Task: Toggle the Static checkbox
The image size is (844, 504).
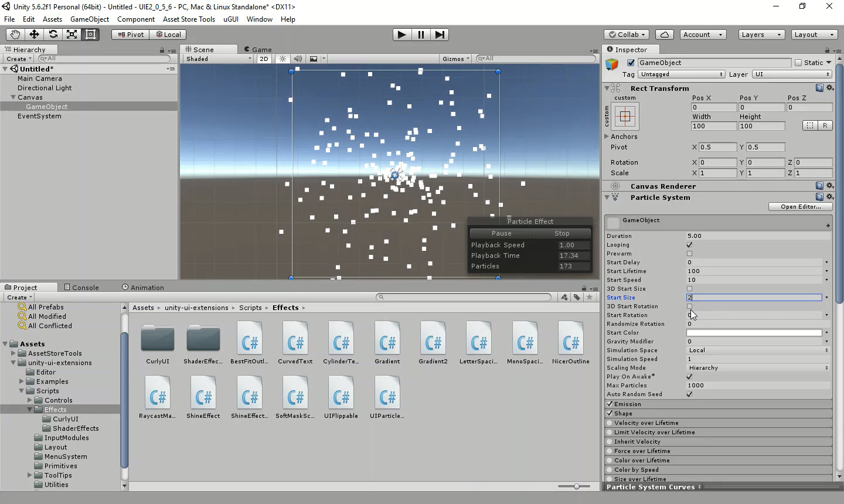Action: (798, 63)
